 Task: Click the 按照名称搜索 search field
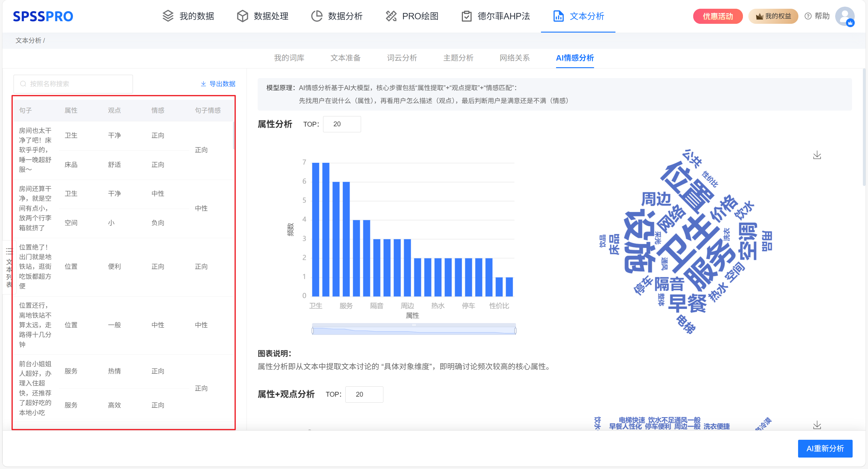(73, 83)
